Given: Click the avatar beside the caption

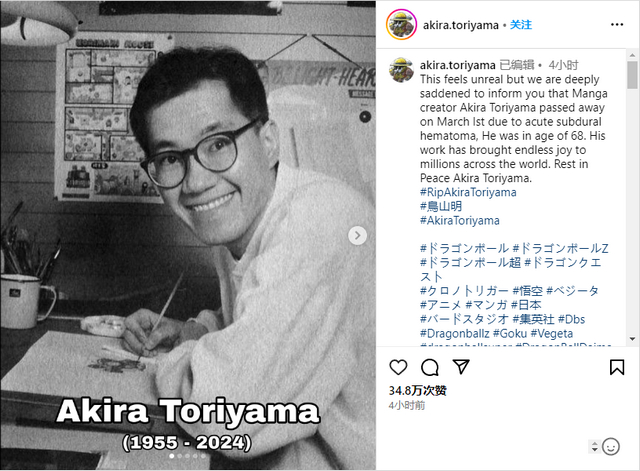Looking at the screenshot, I should [x=401, y=70].
